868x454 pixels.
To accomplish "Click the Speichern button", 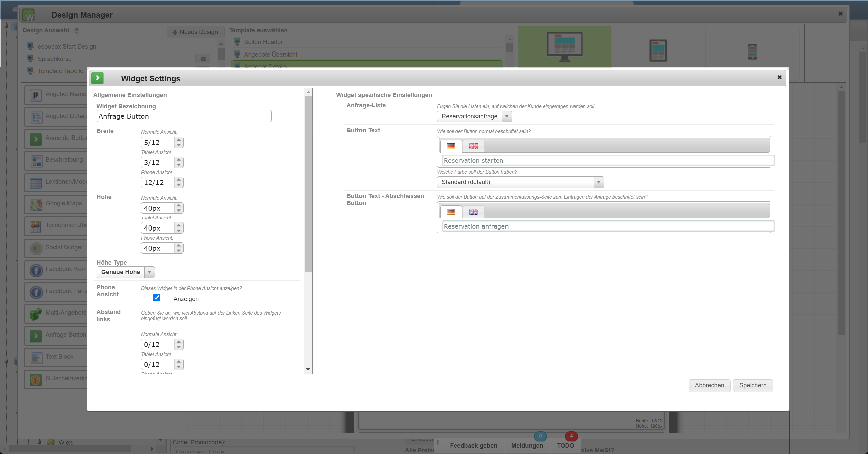I will (x=752, y=385).
